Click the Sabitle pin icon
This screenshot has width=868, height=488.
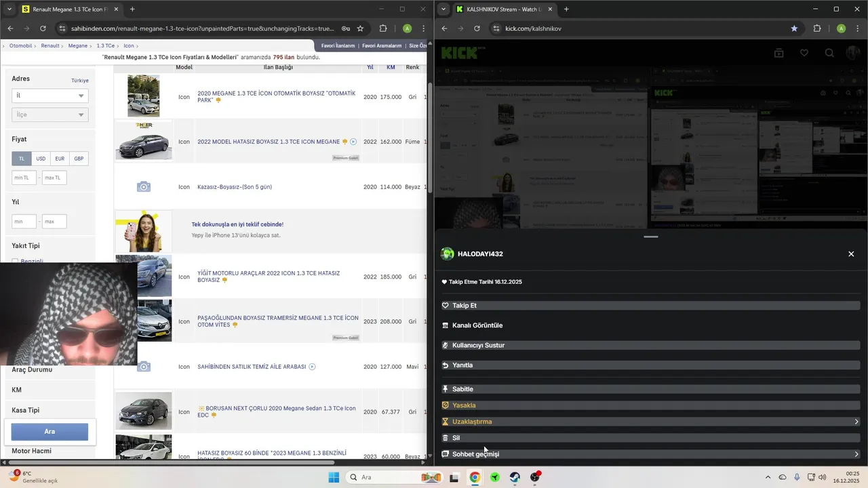446,389
